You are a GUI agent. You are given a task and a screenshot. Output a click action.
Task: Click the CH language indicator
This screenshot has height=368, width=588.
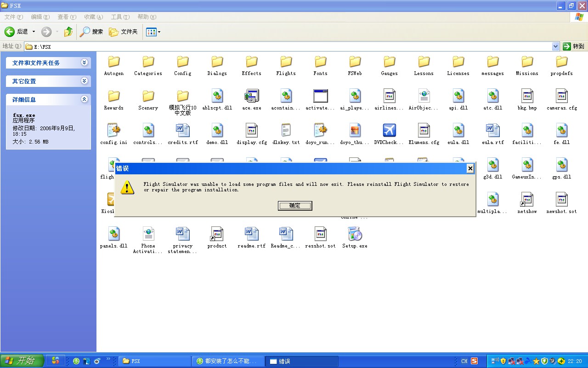[464, 361]
